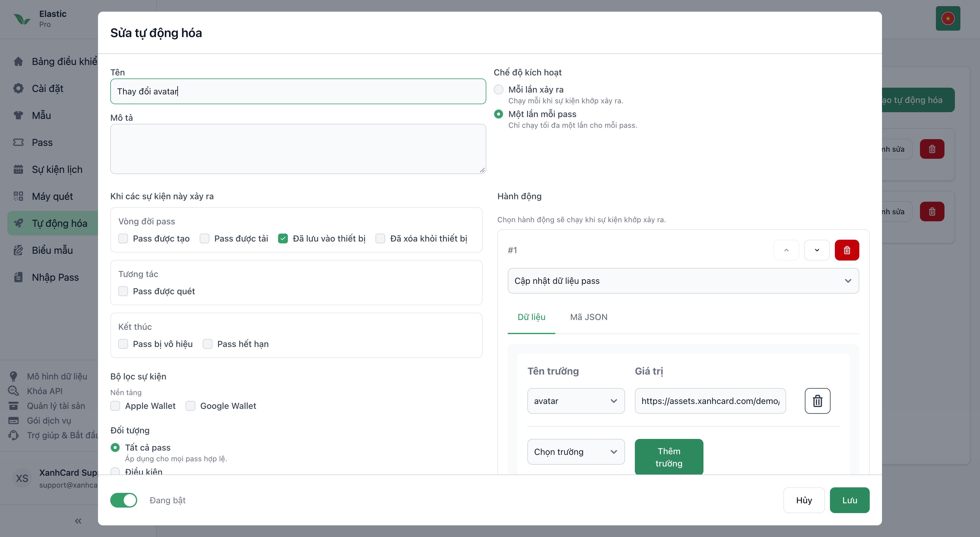Check Đã xóa khỏi thiết bị checkbox
Viewport: 980px width, 537px height.
click(380, 239)
